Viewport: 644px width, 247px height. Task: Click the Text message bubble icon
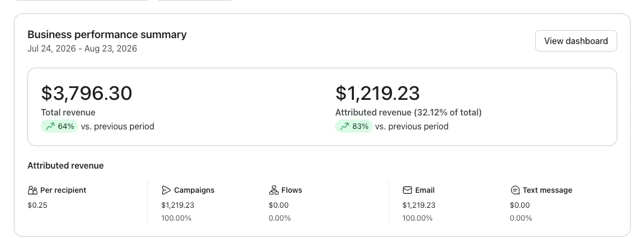[515, 190]
